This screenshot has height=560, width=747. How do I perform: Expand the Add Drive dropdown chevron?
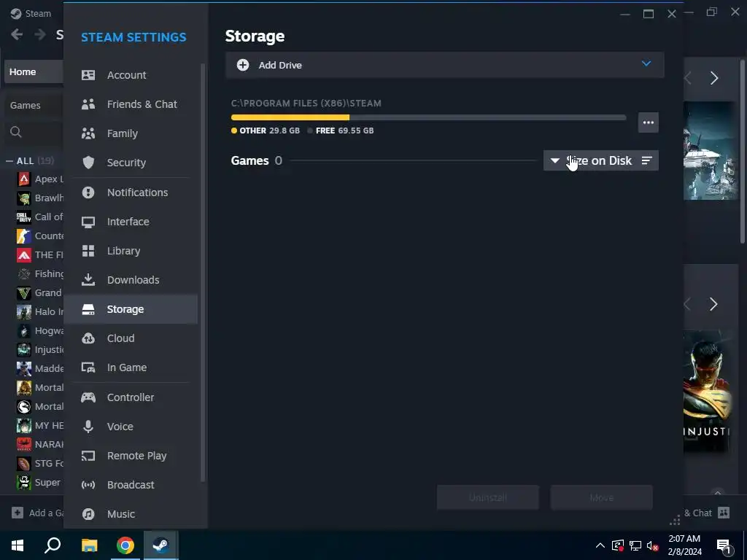646,64
